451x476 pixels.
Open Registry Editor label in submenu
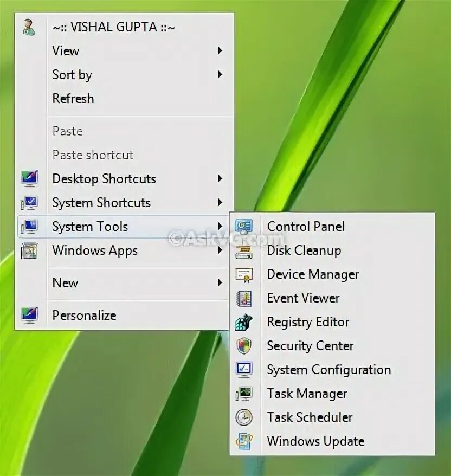point(308,323)
